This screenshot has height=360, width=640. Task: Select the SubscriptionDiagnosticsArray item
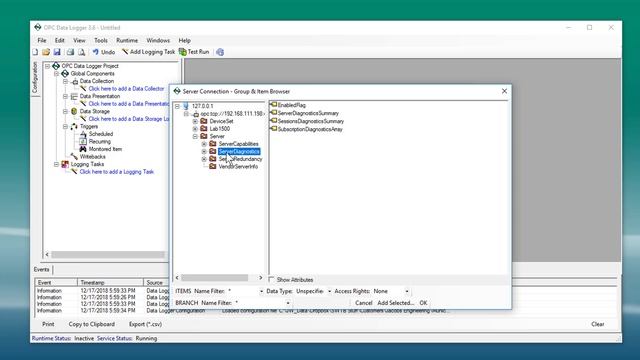[310, 129]
